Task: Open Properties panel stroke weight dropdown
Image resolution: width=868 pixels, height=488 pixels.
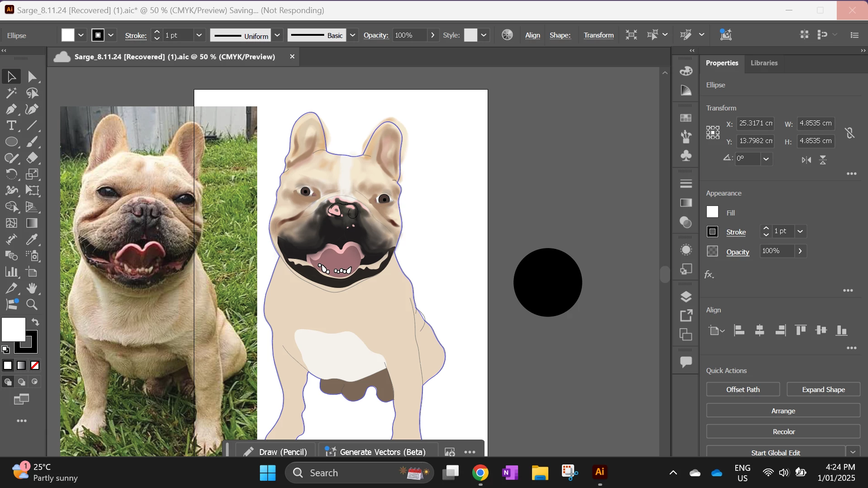Action: tap(800, 231)
